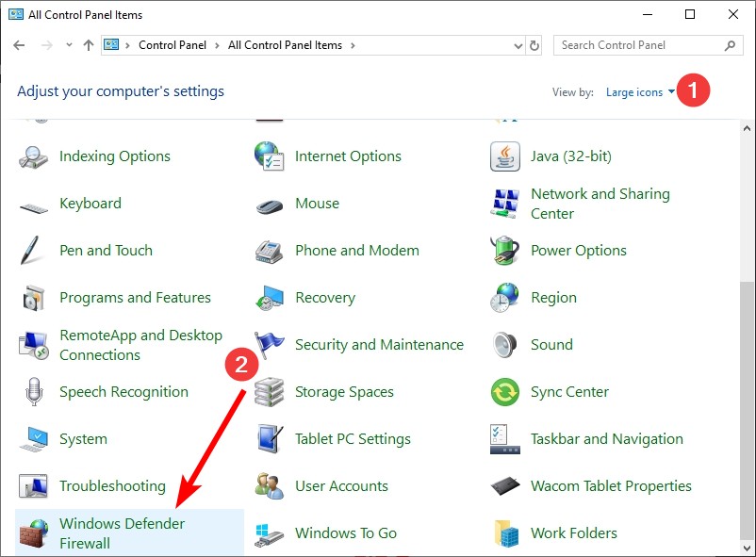Open the Region globe clock icon
Screen dimensions: 756x557
pyautogui.click(x=504, y=298)
